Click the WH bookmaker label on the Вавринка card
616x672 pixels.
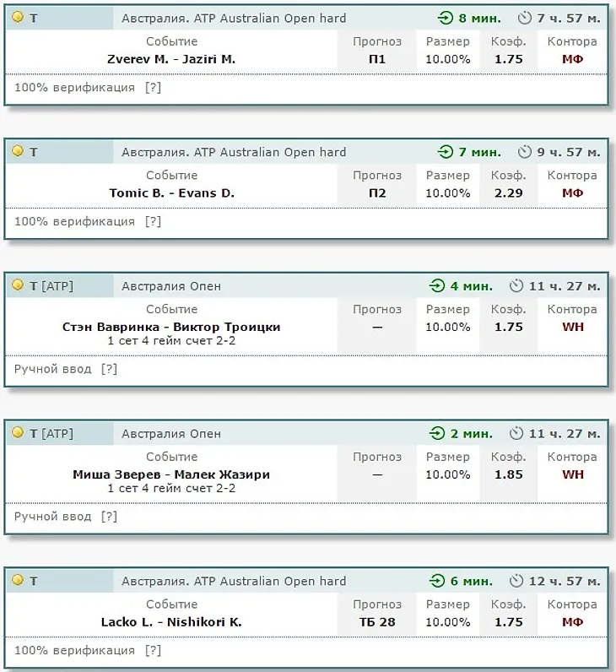point(573,327)
